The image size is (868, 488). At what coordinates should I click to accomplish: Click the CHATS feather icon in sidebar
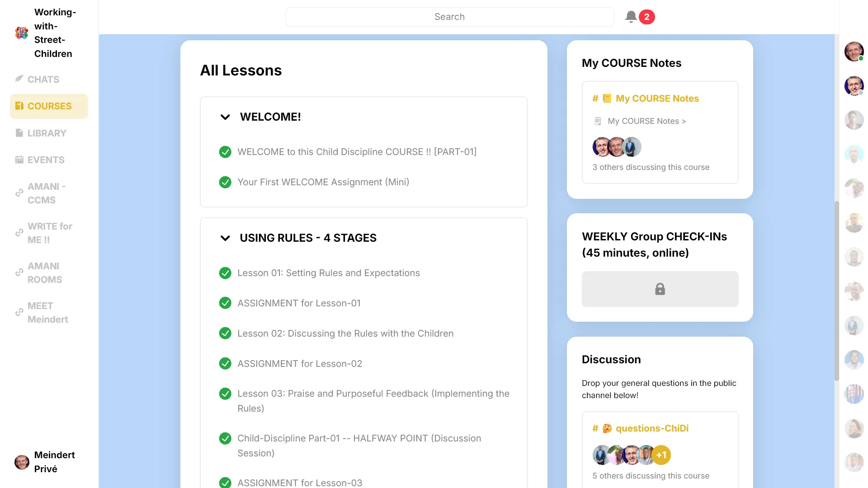click(x=19, y=79)
